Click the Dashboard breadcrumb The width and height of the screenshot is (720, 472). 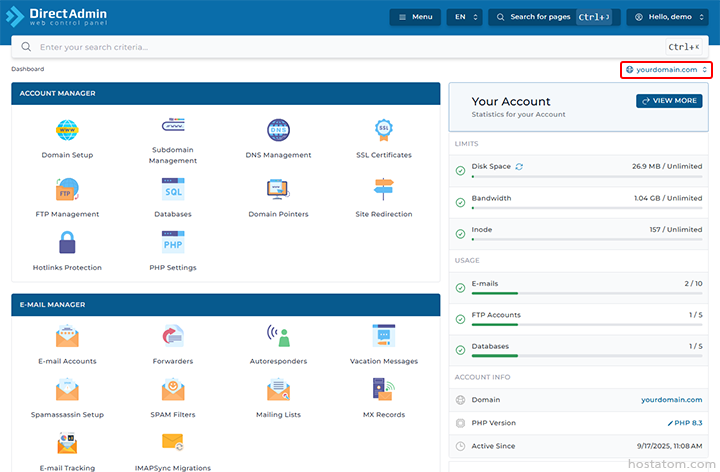pyautogui.click(x=28, y=69)
